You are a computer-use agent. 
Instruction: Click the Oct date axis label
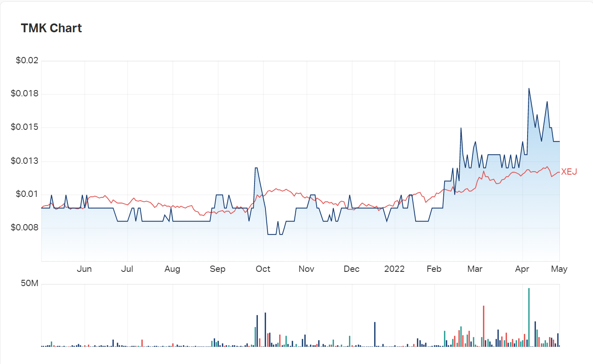pos(263,269)
